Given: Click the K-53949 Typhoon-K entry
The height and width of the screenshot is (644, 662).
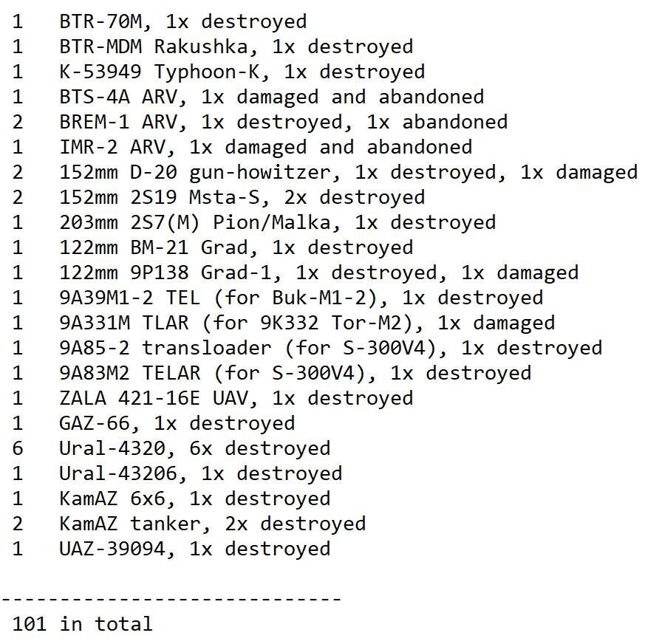Looking at the screenshot, I should coord(242,72).
